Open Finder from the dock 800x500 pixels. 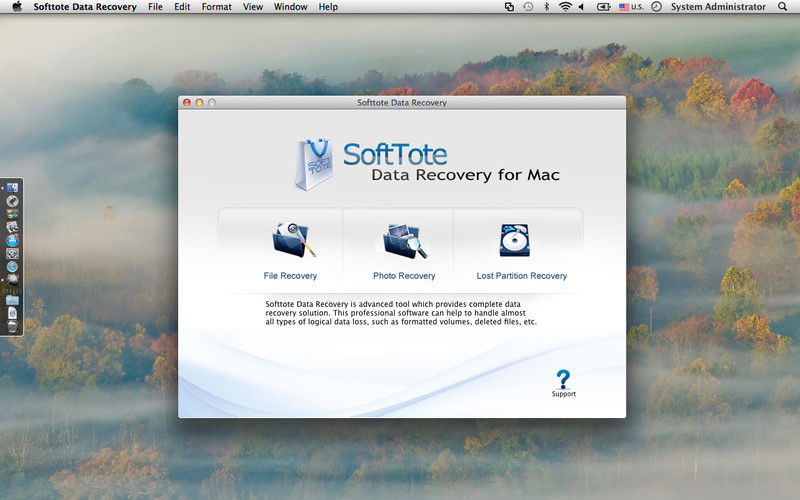tap(12, 188)
